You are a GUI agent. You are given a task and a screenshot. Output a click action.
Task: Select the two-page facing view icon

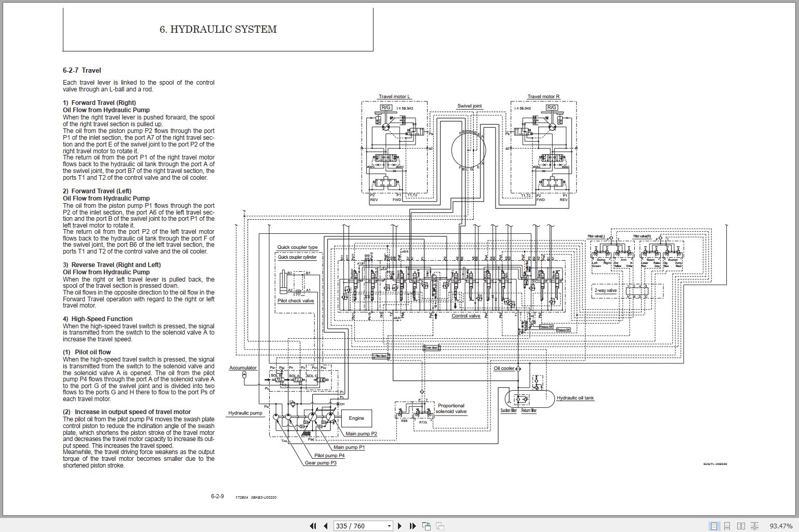pos(740,526)
